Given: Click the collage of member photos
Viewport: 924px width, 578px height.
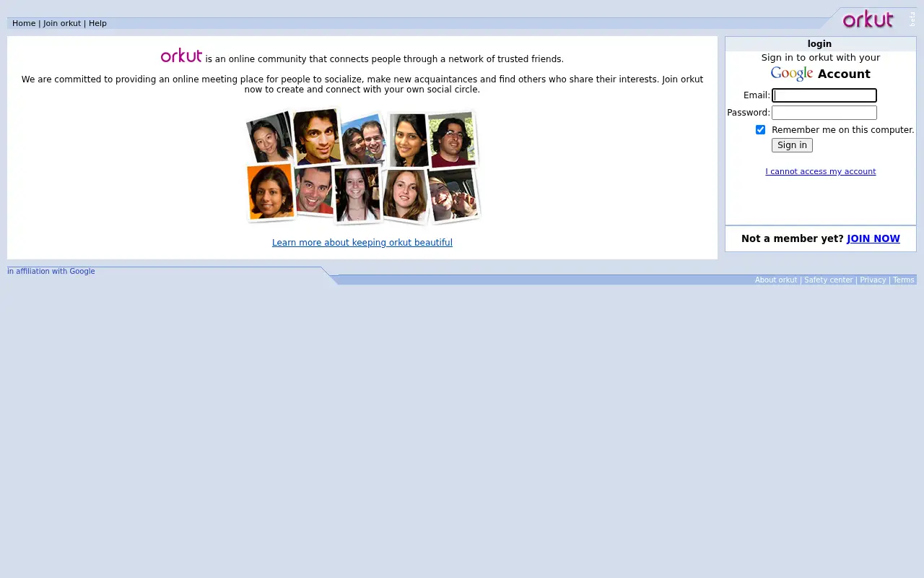Looking at the screenshot, I should [362, 166].
